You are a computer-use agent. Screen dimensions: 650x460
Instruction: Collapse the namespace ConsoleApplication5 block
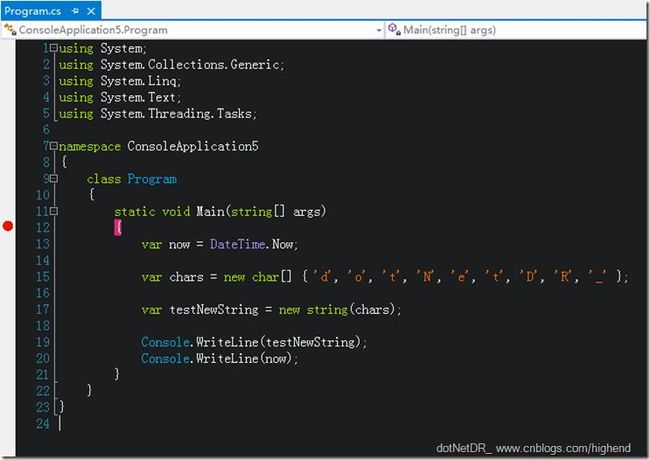[53, 146]
